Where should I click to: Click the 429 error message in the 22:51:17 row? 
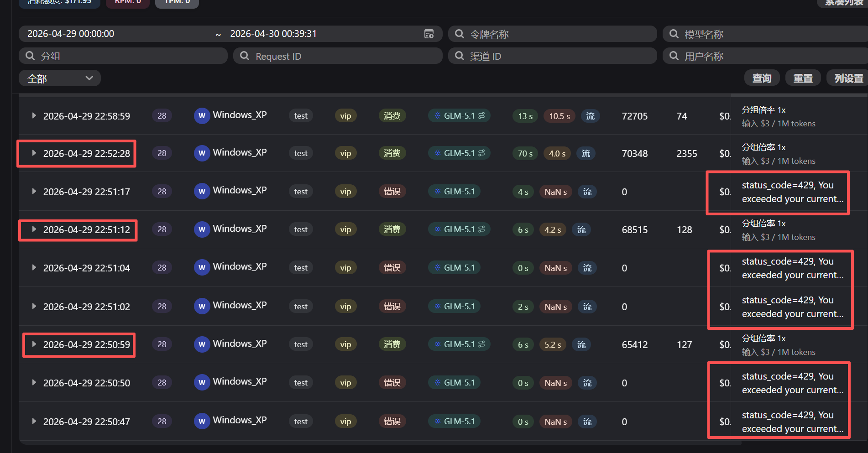792,192
